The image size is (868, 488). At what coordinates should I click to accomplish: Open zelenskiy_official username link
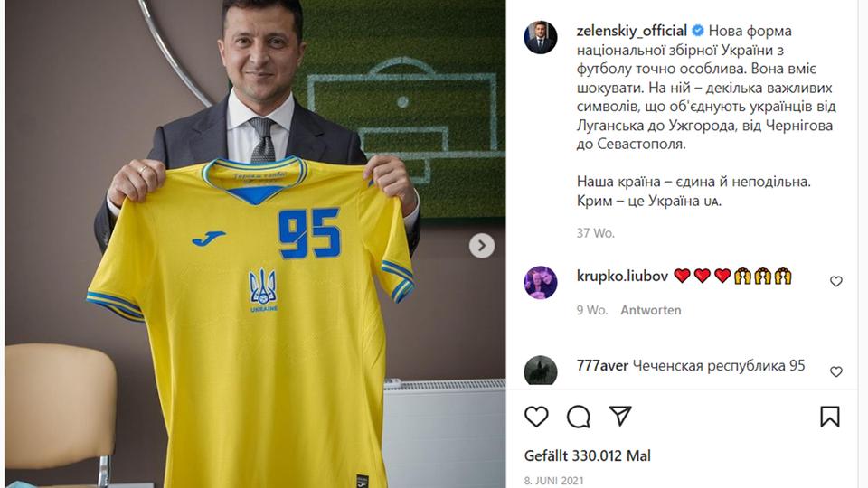coord(632,31)
